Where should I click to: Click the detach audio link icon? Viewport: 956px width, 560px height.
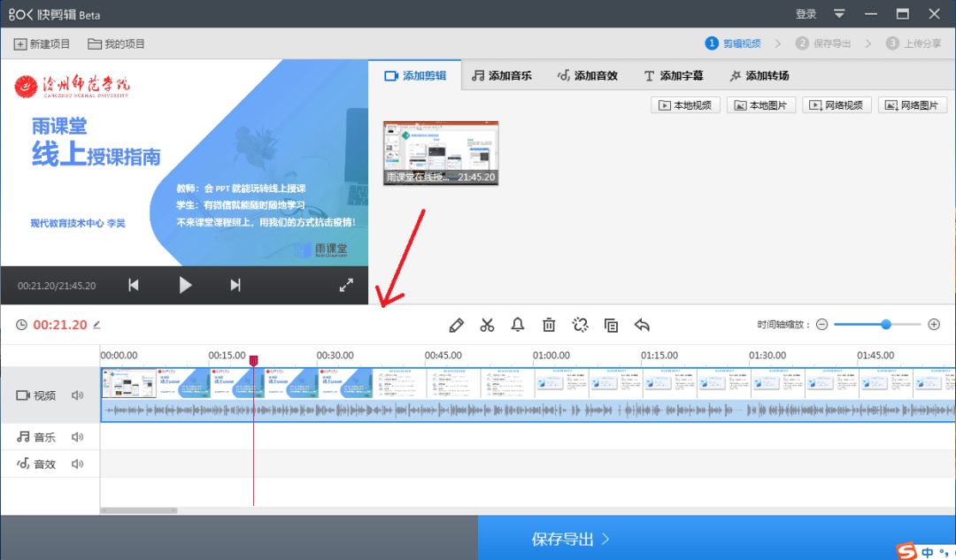[x=580, y=325]
